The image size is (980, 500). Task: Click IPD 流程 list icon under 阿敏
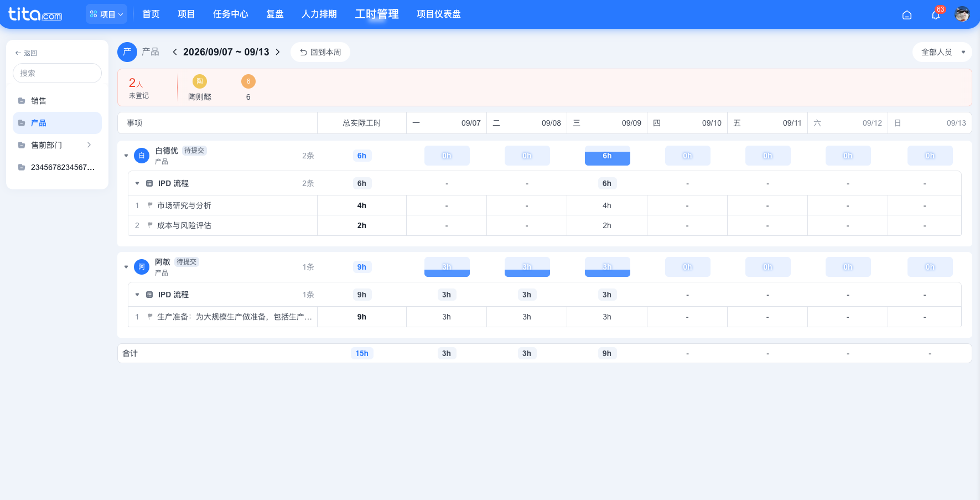coord(149,295)
